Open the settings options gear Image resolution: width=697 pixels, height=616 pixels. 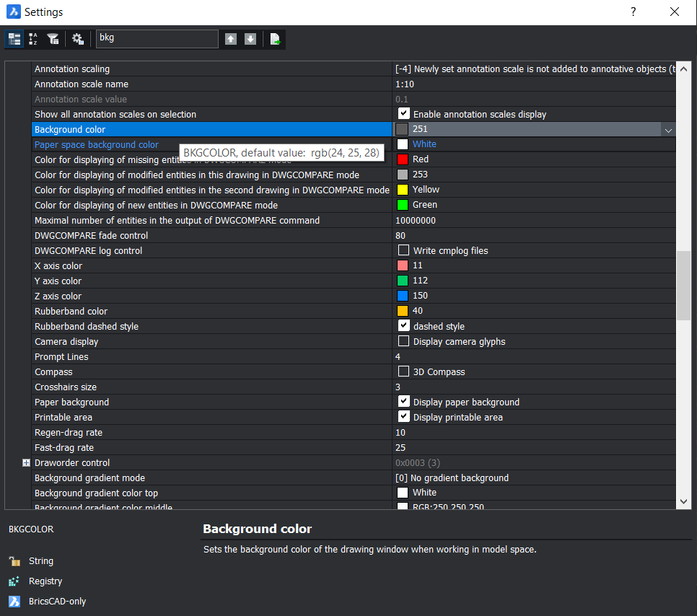77,38
